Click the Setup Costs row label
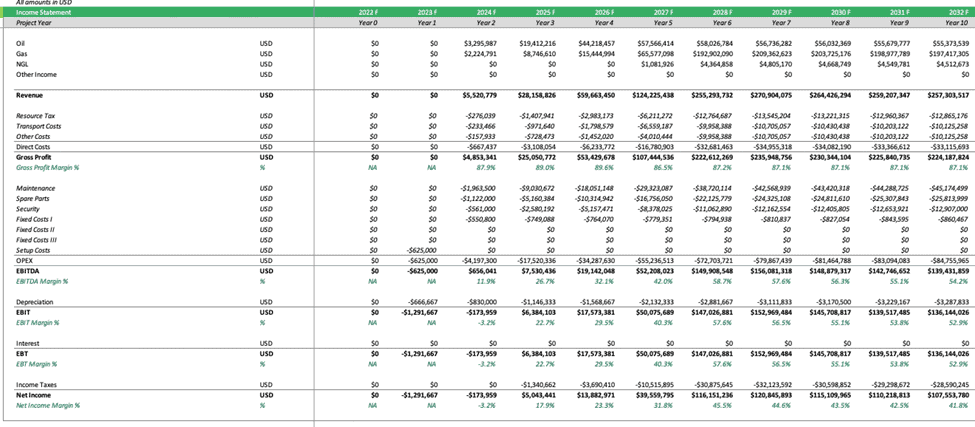Viewport: 975px width, 427px height. 33,250
